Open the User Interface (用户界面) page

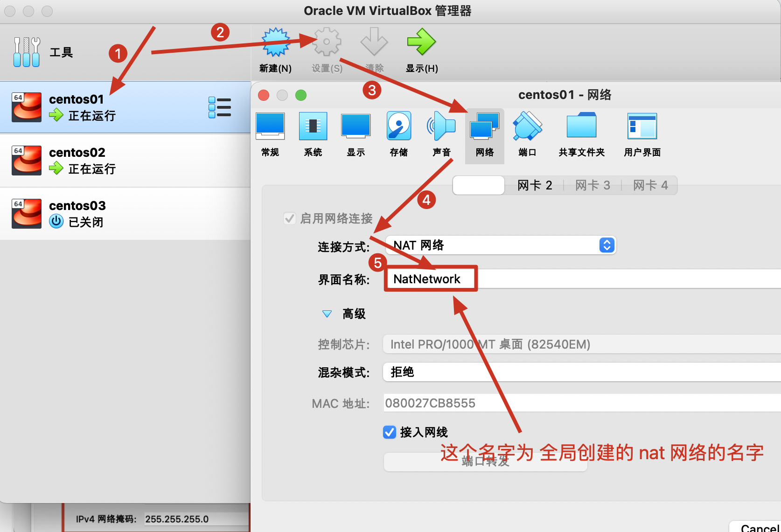[x=642, y=135]
